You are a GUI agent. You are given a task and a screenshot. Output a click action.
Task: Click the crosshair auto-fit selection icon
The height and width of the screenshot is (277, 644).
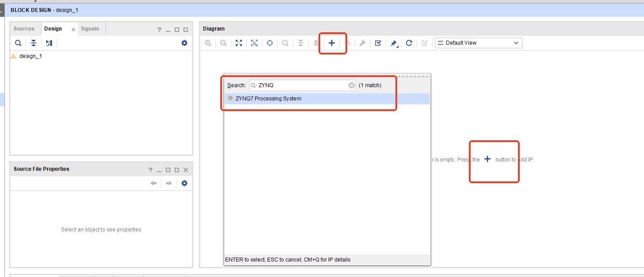(x=270, y=43)
